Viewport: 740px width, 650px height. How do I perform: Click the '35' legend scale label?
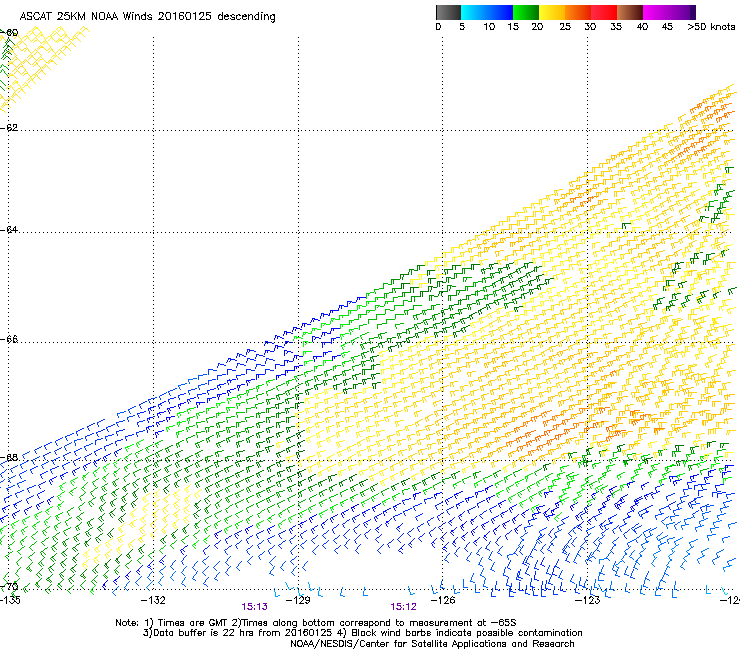point(616,27)
